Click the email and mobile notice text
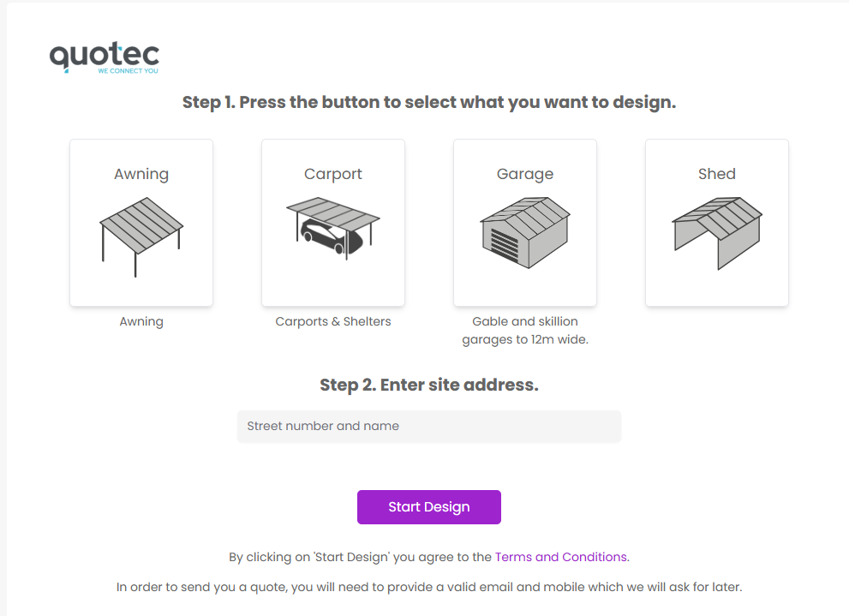This screenshot has height=616, width=849. (x=429, y=588)
